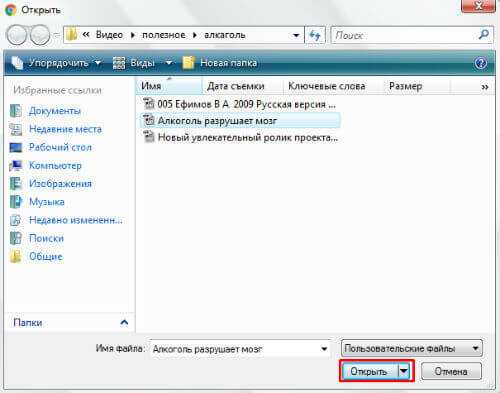Viewport: 500px width, 393px height.
Task: Click the Изображения sidebar icon
Action: pos(16,184)
